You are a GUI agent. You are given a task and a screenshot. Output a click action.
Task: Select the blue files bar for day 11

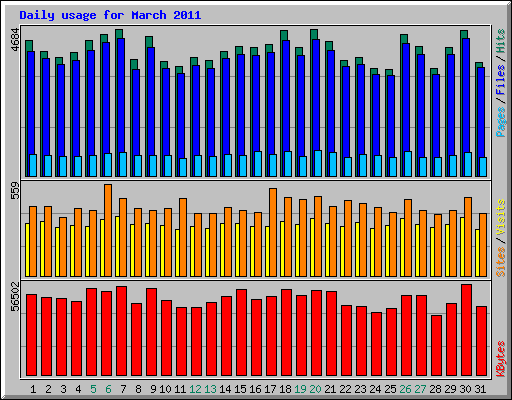click(181, 116)
